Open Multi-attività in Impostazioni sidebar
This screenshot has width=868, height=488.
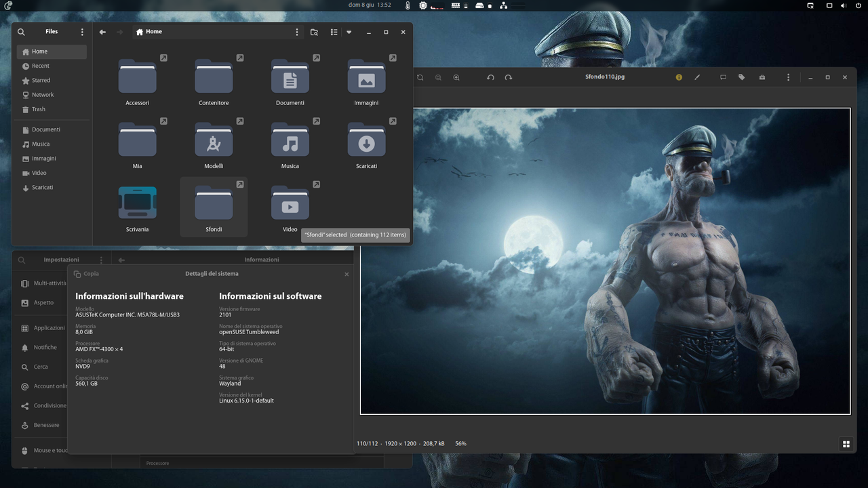click(43, 283)
